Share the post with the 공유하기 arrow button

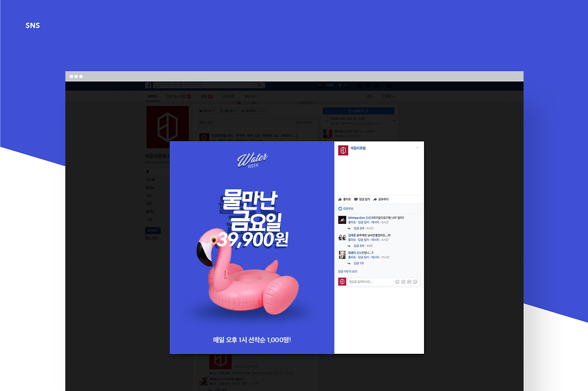[381, 199]
